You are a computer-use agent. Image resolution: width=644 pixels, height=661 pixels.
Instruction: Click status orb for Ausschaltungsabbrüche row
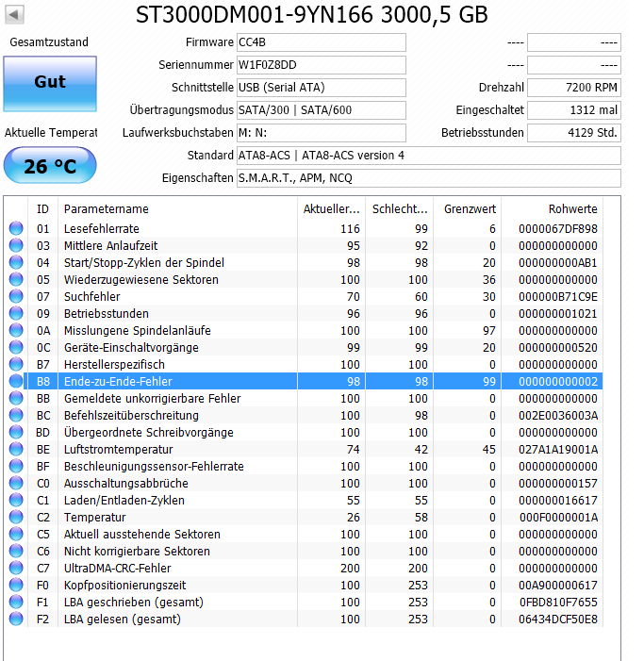[16, 483]
